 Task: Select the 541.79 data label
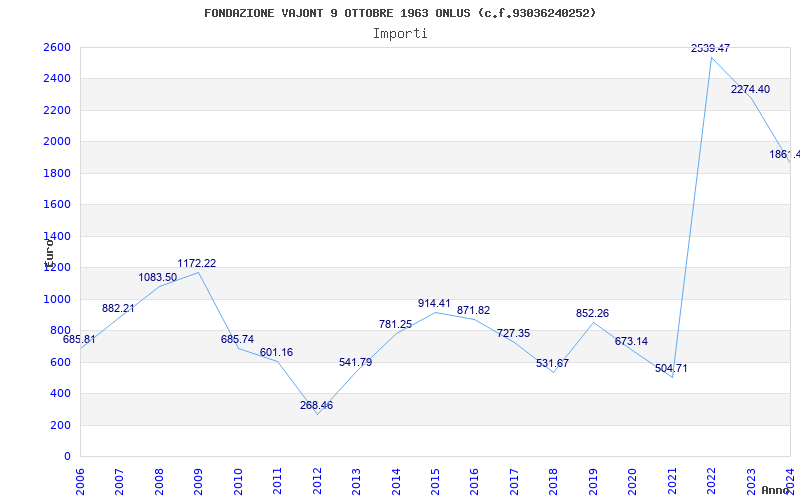click(356, 362)
